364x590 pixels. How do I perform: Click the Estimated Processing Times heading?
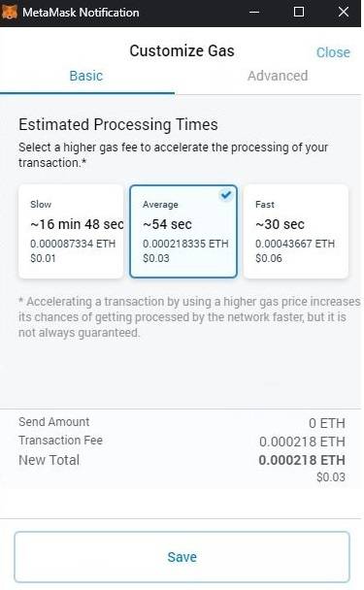pyautogui.click(x=118, y=124)
